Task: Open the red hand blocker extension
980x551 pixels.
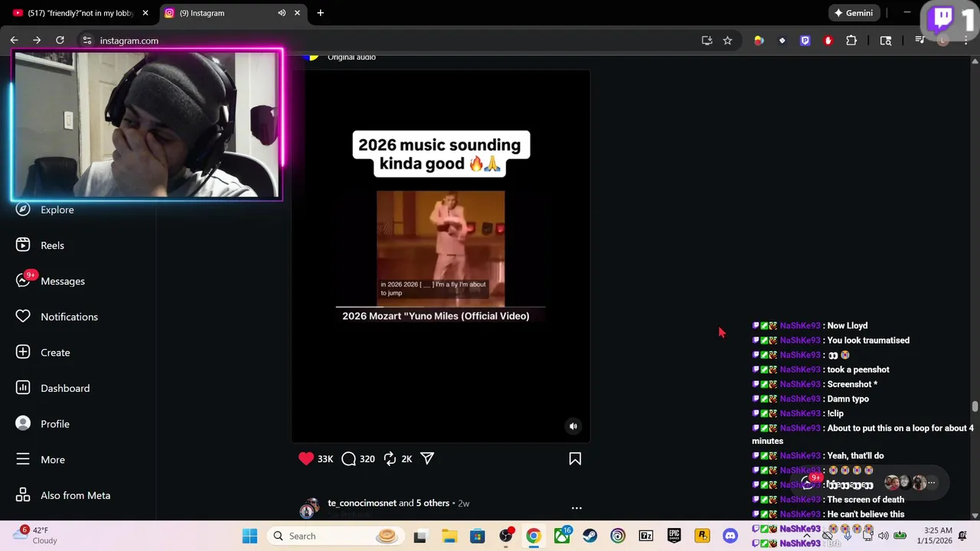Action: click(x=828, y=41)
